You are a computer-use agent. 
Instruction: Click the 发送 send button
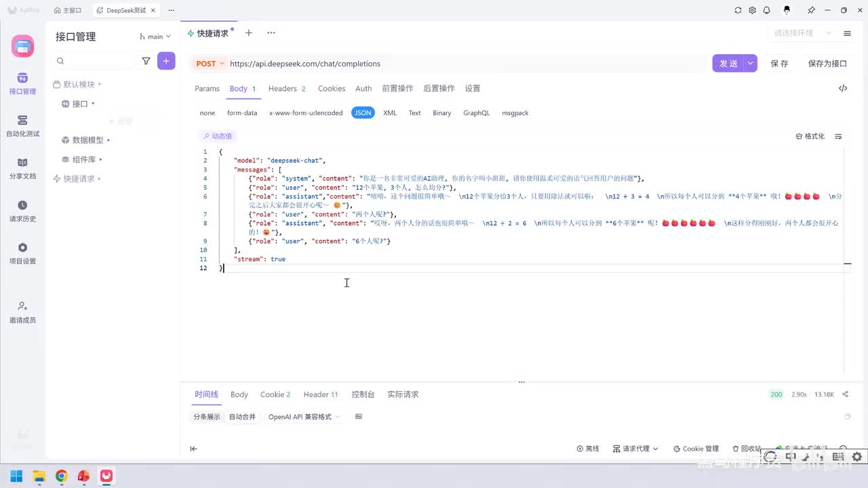click(728, 63)
